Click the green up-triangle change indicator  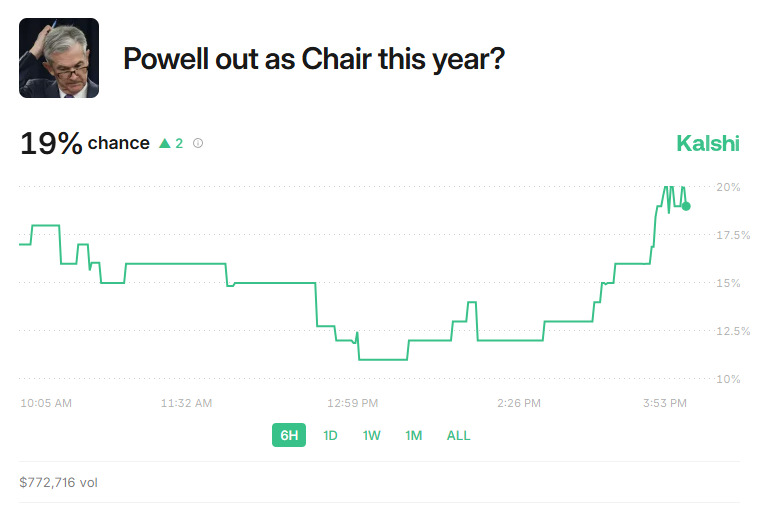(x=165, y=143)
